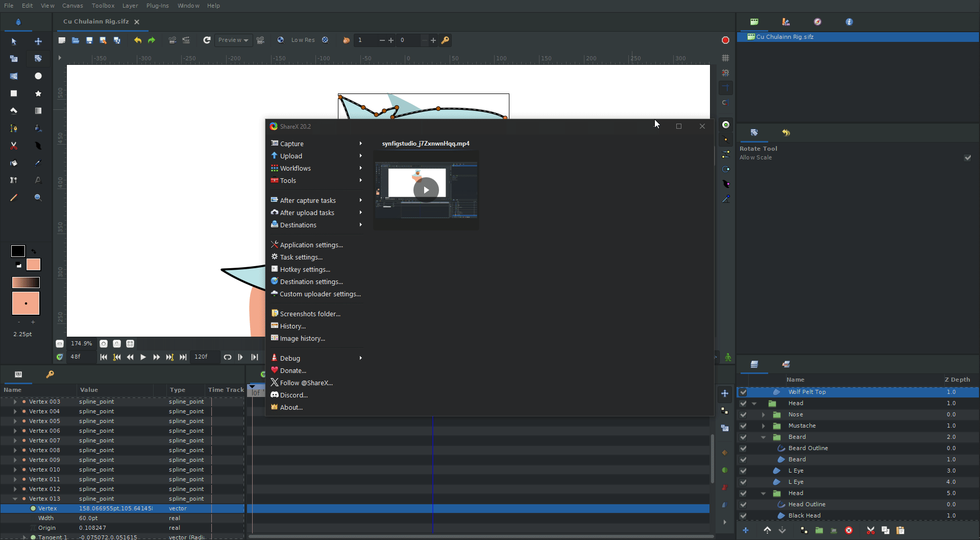Click the salmon fill color swatch
The width and height of the screenshot is (980, 540).
[x=33, y=265]
